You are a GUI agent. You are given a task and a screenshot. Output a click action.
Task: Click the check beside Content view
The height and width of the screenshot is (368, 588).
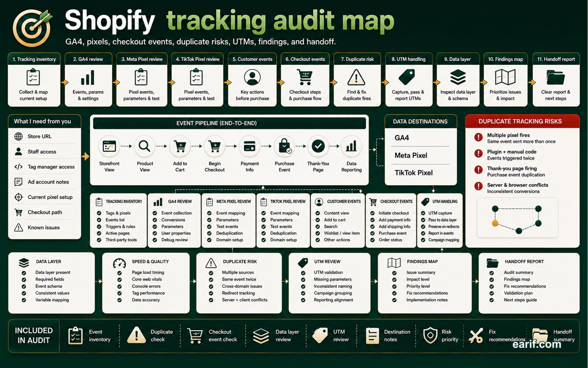click(x=317, y=213)
